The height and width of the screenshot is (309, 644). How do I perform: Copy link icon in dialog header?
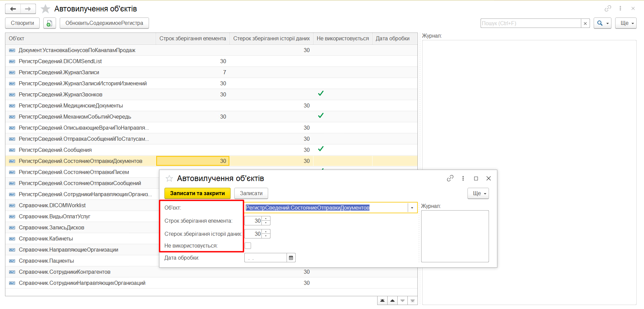450,178
